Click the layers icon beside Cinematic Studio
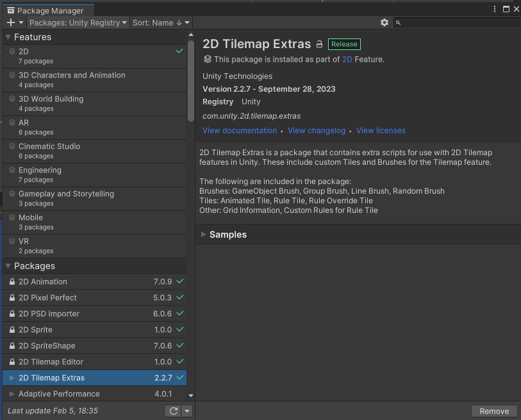 tap(12, 146)
